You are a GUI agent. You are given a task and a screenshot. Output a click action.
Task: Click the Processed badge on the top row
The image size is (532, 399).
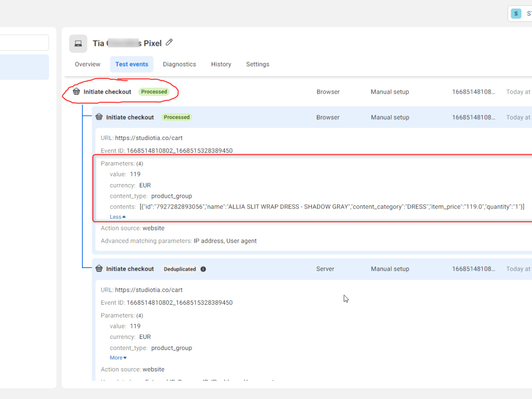tap(154, 92)
